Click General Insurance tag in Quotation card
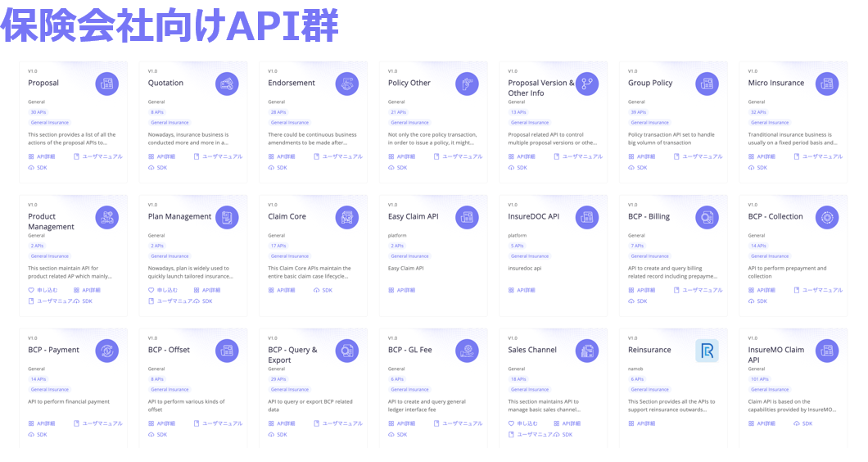The image size is (868, 462). pos(170,123)
